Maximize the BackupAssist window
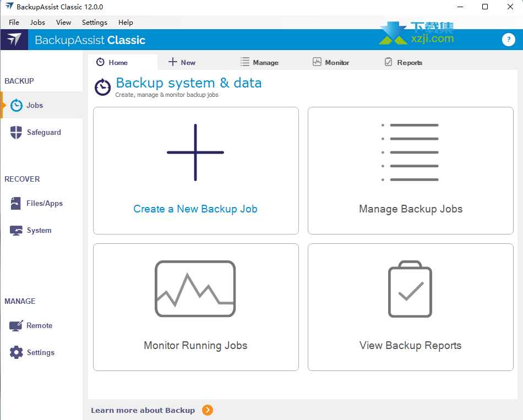 point(486,7)
